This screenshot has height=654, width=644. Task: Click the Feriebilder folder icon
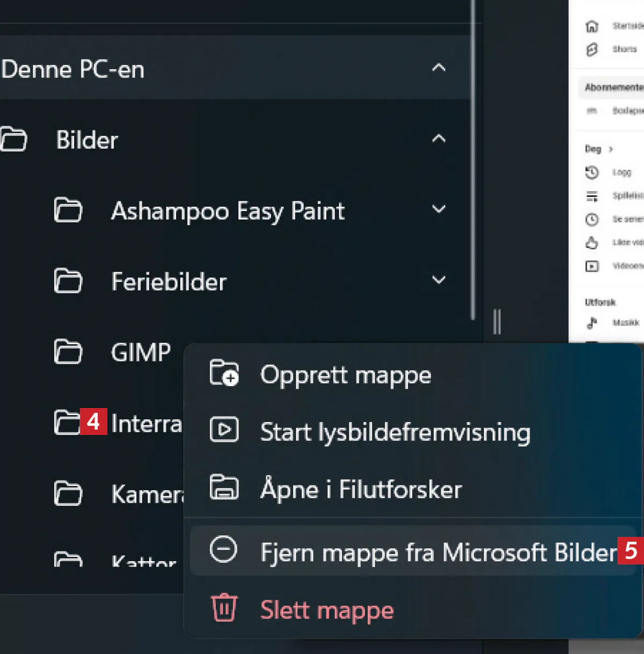click(x=68, y=281)
